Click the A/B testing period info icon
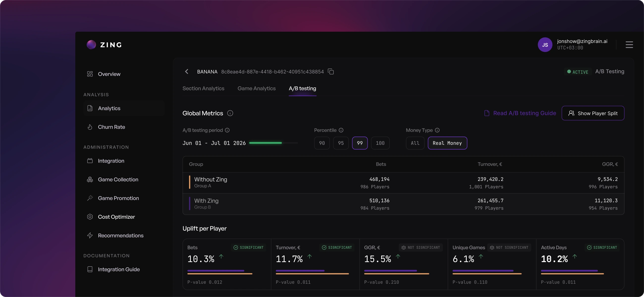Image resolution: width=644 pixels, height=297 pixels. coord(227,130)
